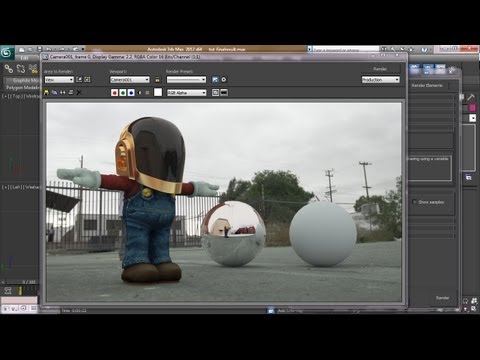
Task: Open the small dropdown below magenta swatch
Action: pyautogui.click(x=472, y=118)
